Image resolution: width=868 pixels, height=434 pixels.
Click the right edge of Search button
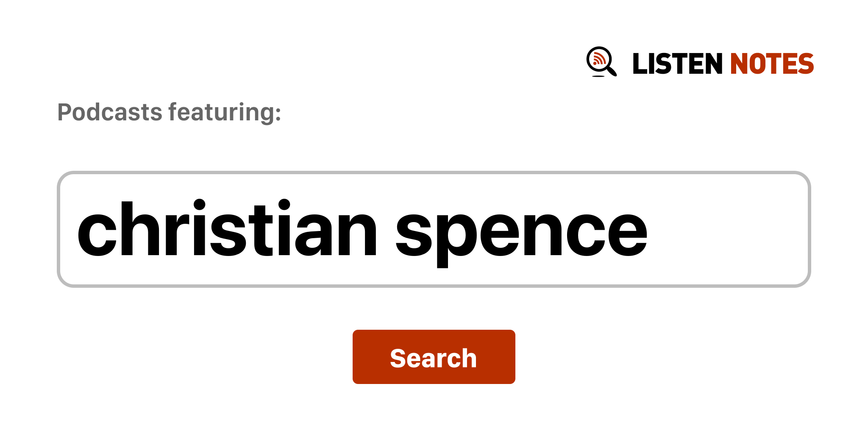click(509, 357)
